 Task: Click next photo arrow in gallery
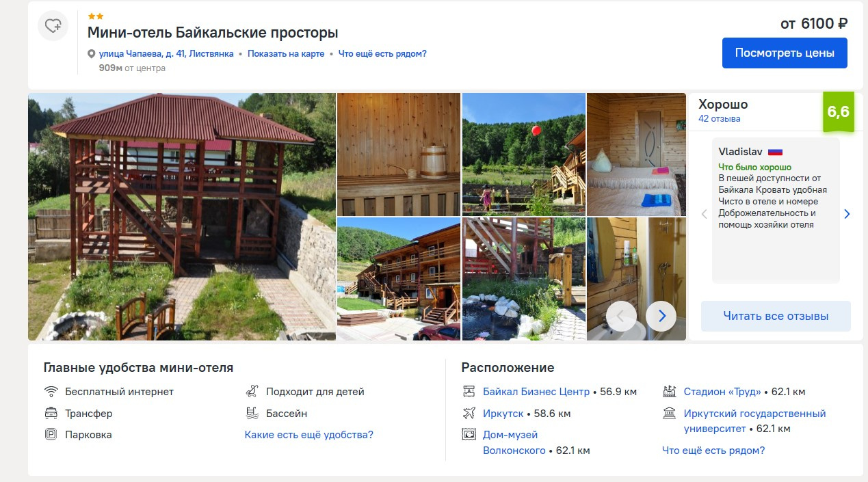(661, 316)
